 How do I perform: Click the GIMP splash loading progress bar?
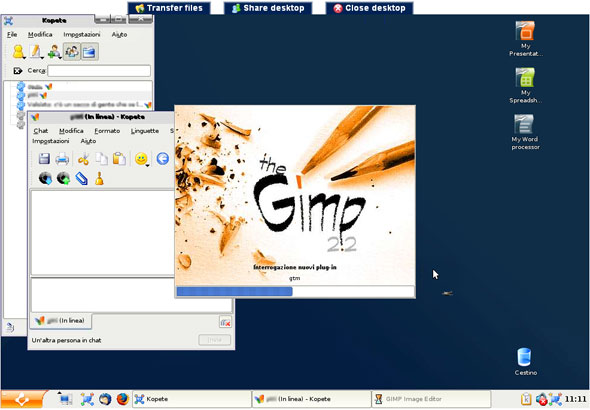(x=295, y=291)
